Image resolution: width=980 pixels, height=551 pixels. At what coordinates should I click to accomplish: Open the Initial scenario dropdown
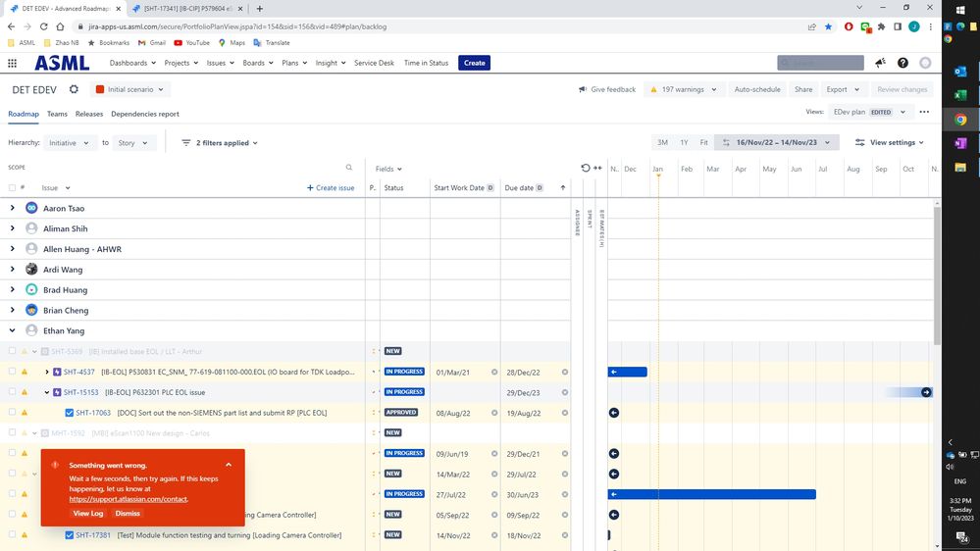click(x=130, y=89)
